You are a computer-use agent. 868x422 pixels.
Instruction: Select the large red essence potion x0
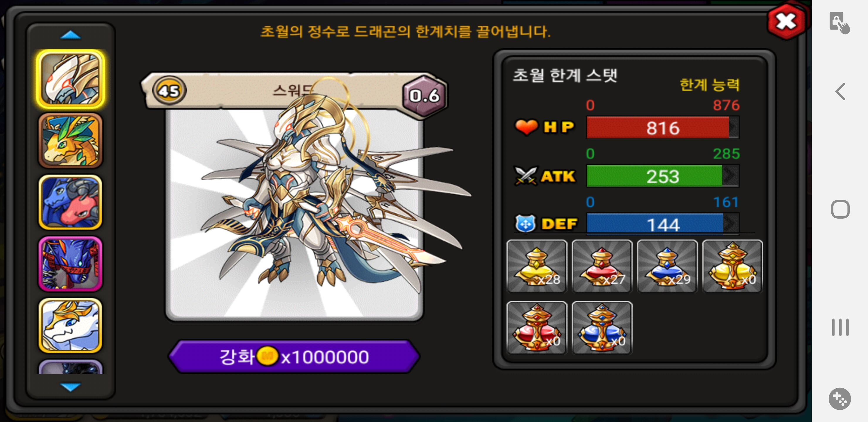tap(536, 328)
